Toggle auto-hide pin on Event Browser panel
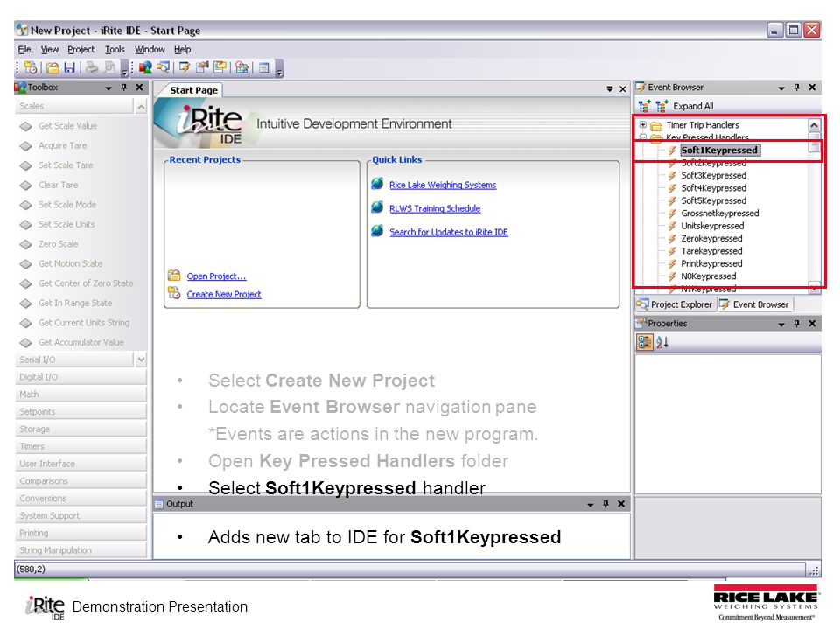 coord(796,87)
